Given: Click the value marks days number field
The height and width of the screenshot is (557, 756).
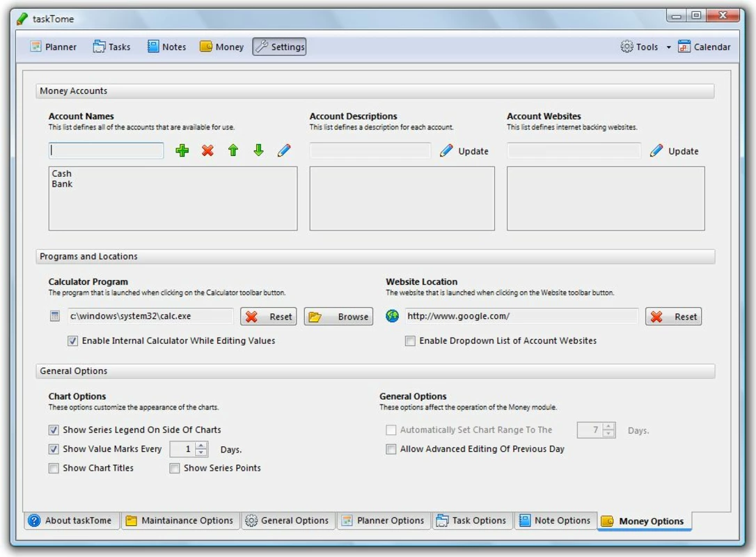Looking at the screenshot, I should [182, 449].
